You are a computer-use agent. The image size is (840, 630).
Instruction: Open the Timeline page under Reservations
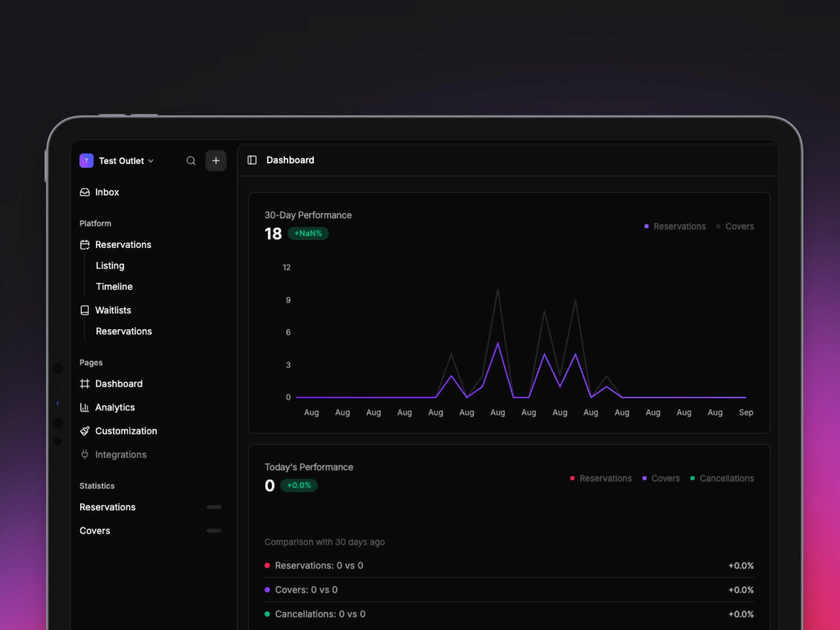(x=114, y=287)
